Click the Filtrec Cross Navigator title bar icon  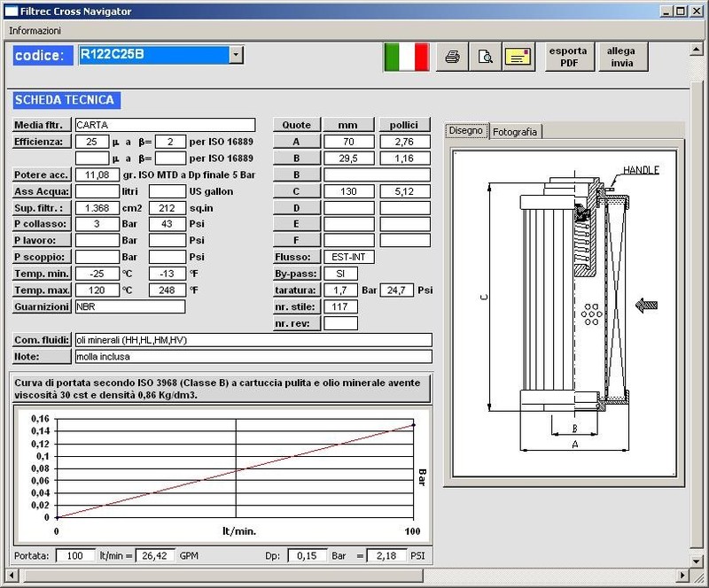pyautogui.click(x=10, y=12)
